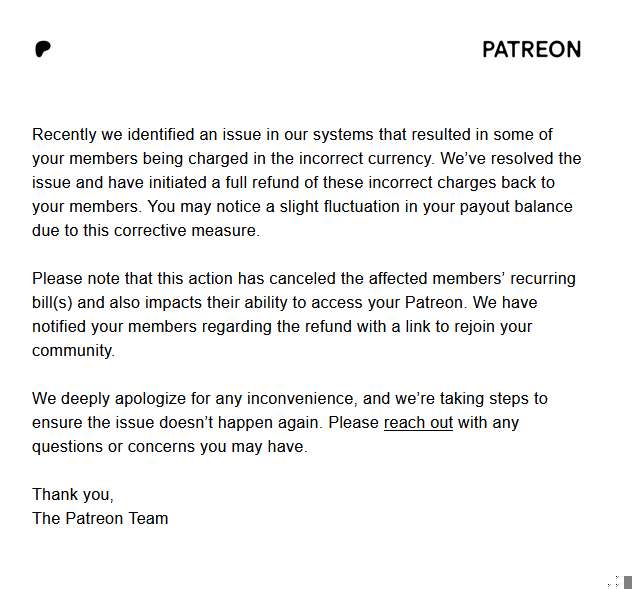The width and height of the screenshot is (632, 589).
Task: Click the gray scrollbar block at bottom right
Action: click(x=628, y=583)
